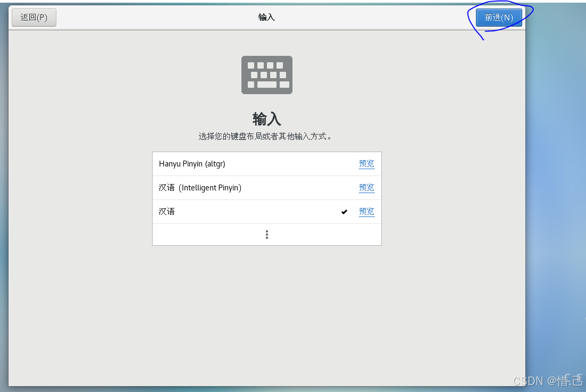
Task: Open 预览 for 汉语 (Intelligent Pinyin)
Action: 366,188
